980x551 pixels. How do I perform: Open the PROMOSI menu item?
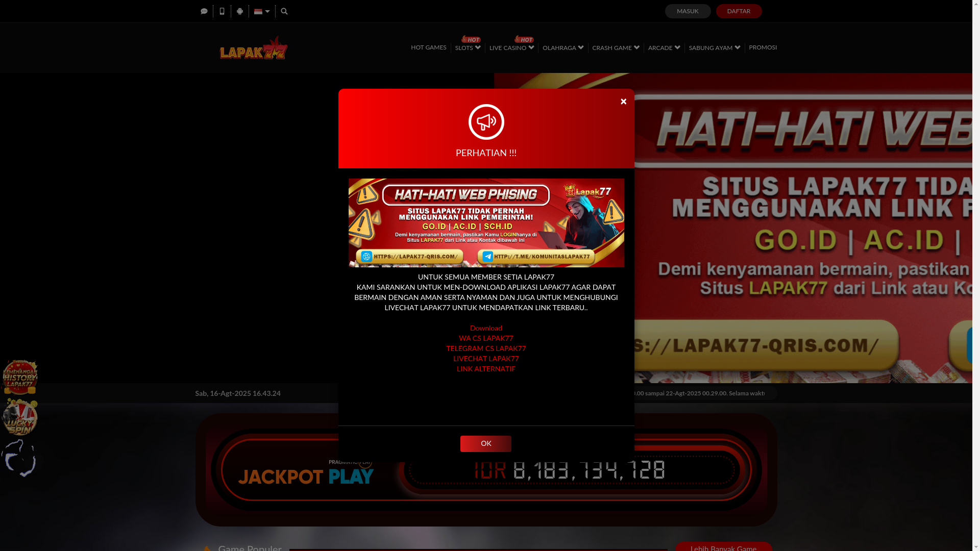coord(763,47)
